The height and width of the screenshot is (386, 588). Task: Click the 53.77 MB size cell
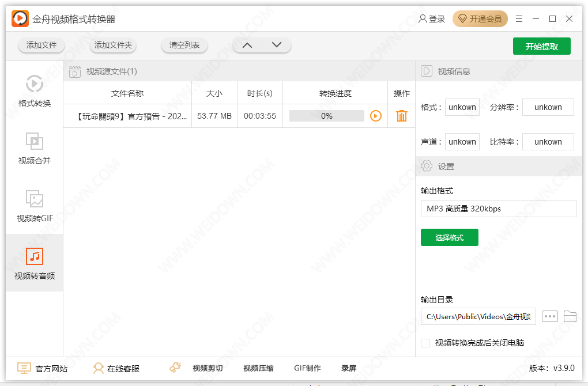[214, 116]
